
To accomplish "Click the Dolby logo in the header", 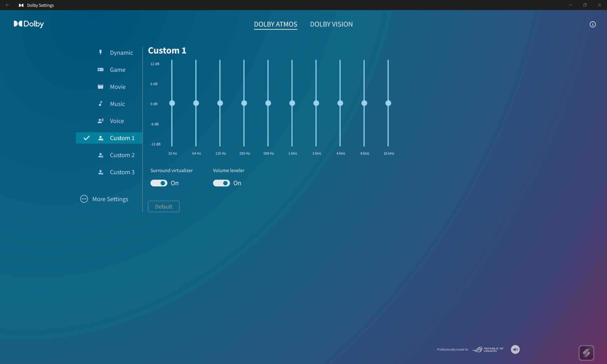I will [29, 24].
